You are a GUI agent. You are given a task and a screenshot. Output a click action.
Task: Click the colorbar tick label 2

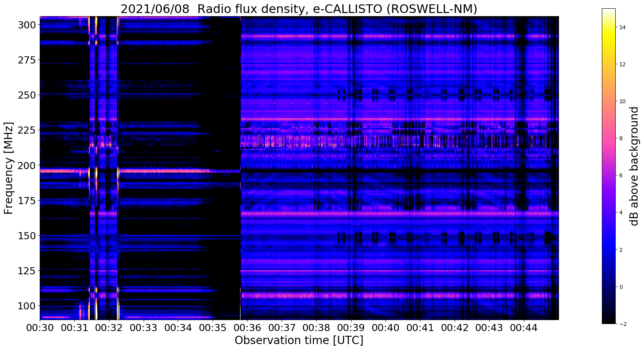coord(621,249)
